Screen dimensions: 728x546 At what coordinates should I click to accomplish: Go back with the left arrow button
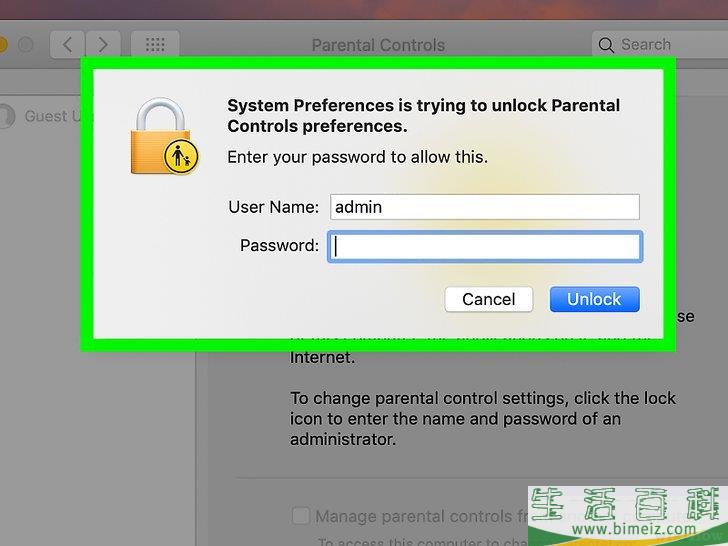point(67,44)
